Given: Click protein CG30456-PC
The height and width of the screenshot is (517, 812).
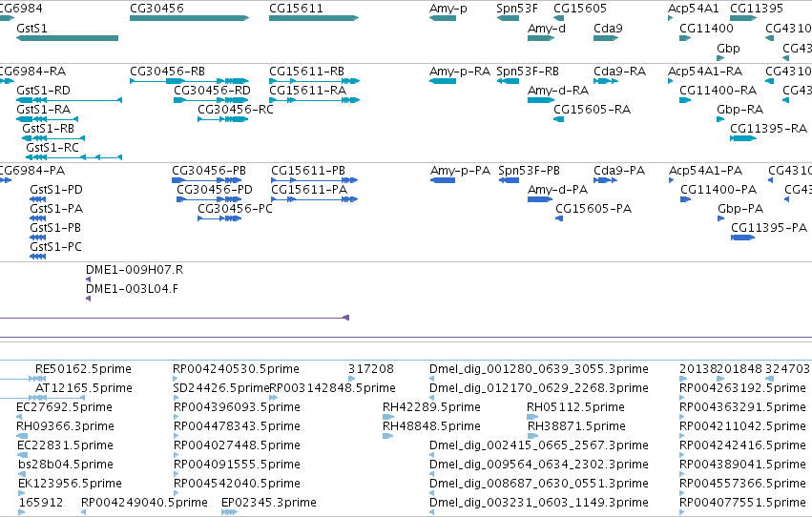Looking at the screenshot, I should pos(235,209).
